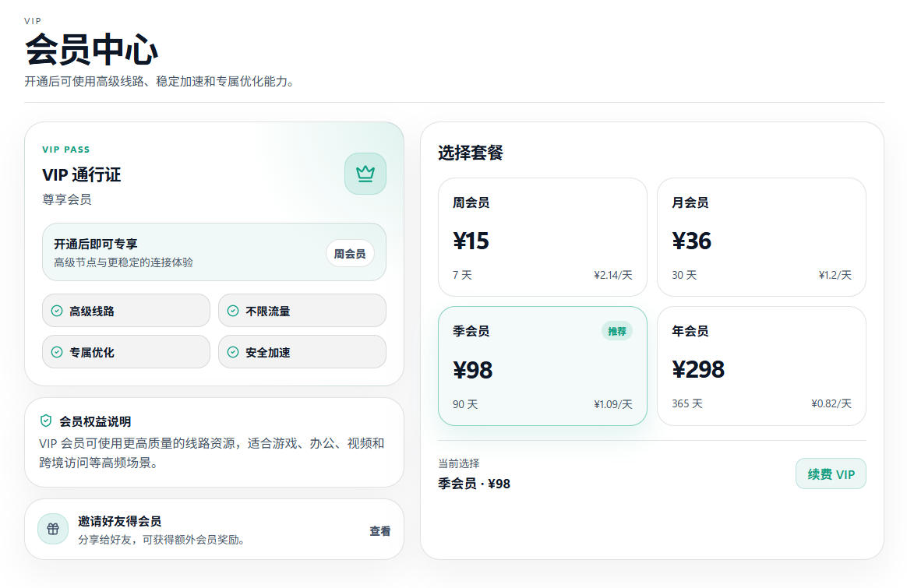Click the 推荐 badge on 季会员 card
This screenshot has width=907, height=588.
[x=617, y=331]
